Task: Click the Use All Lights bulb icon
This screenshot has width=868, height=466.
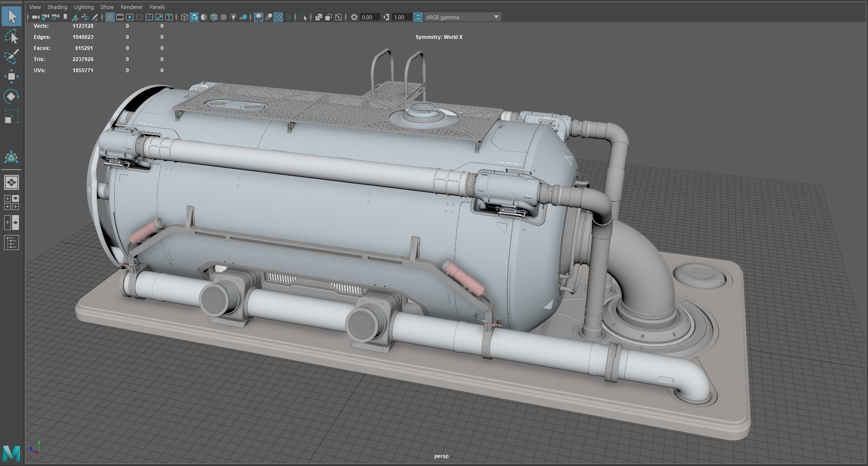Action: coord(233,17)
